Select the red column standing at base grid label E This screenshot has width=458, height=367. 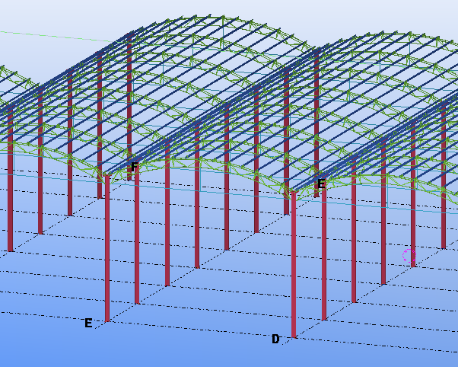click(x=107, y=249)
